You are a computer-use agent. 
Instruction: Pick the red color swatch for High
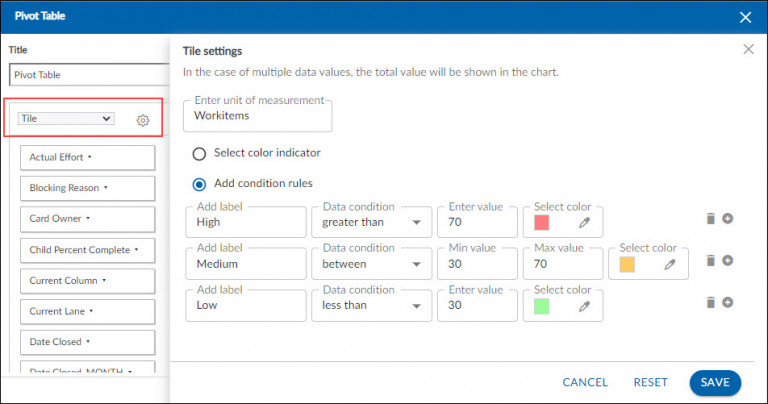(541, 223)
